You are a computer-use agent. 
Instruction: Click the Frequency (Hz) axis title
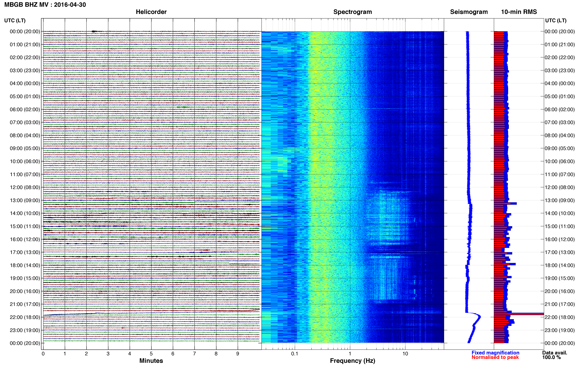(x=352, y=361)
